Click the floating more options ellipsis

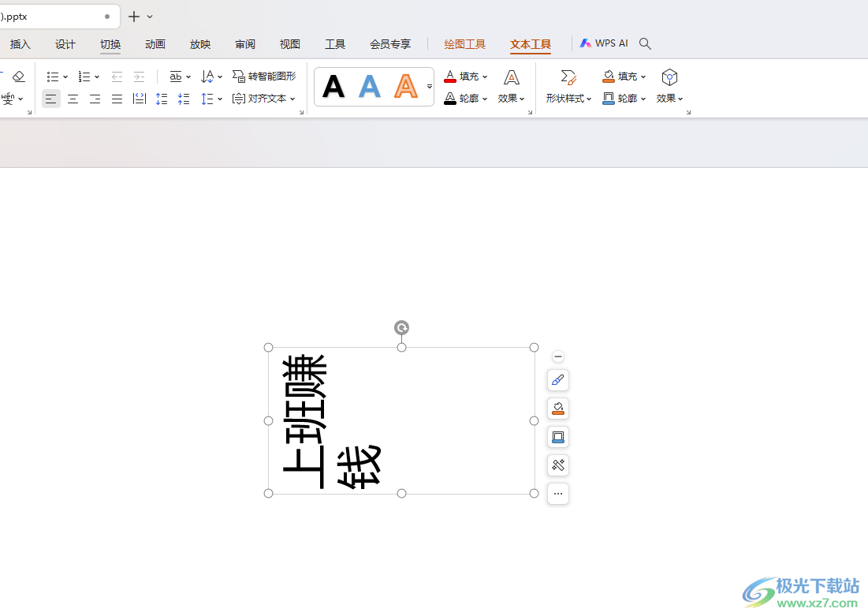tap(558, 494)
